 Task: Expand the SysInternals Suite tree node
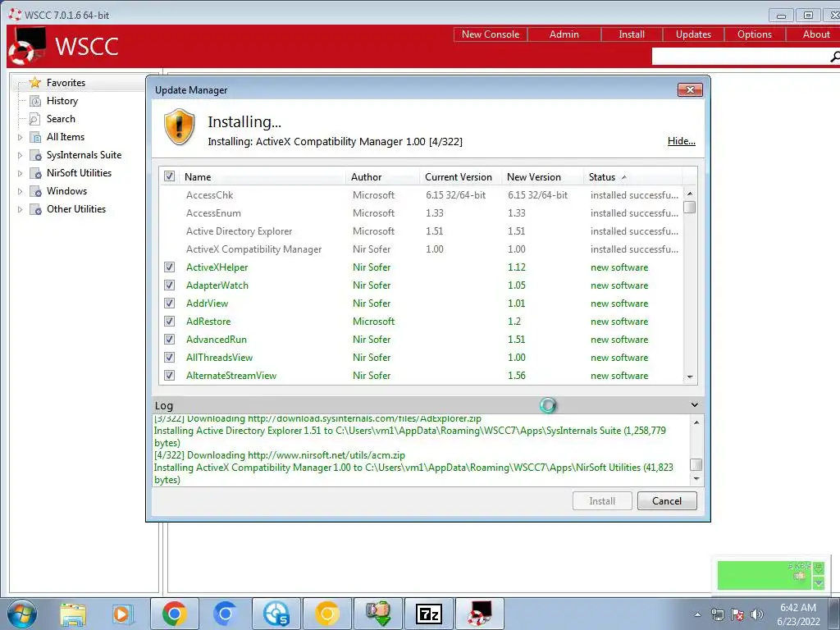click(x=20, y=155)
